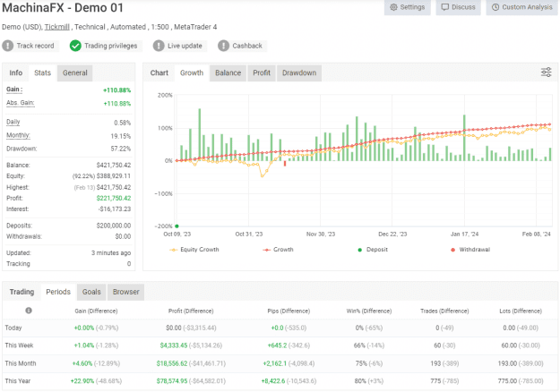Click the Balance value $421,750.42
Viewport: 560px width, 392px height.
pos(114,166)
